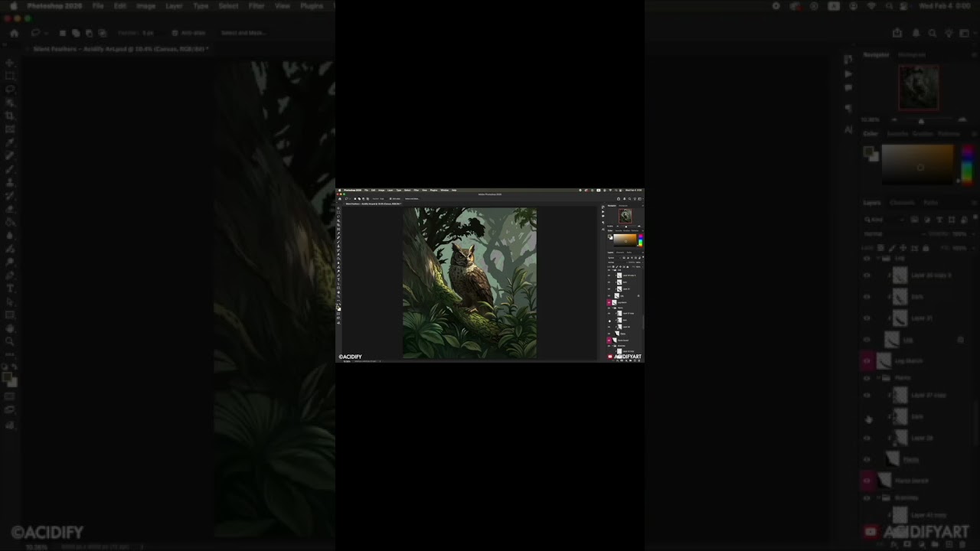Select the Type tool in the dimmed backdrop toolbar
Screen dimensions: 980x551
point(10,288)
